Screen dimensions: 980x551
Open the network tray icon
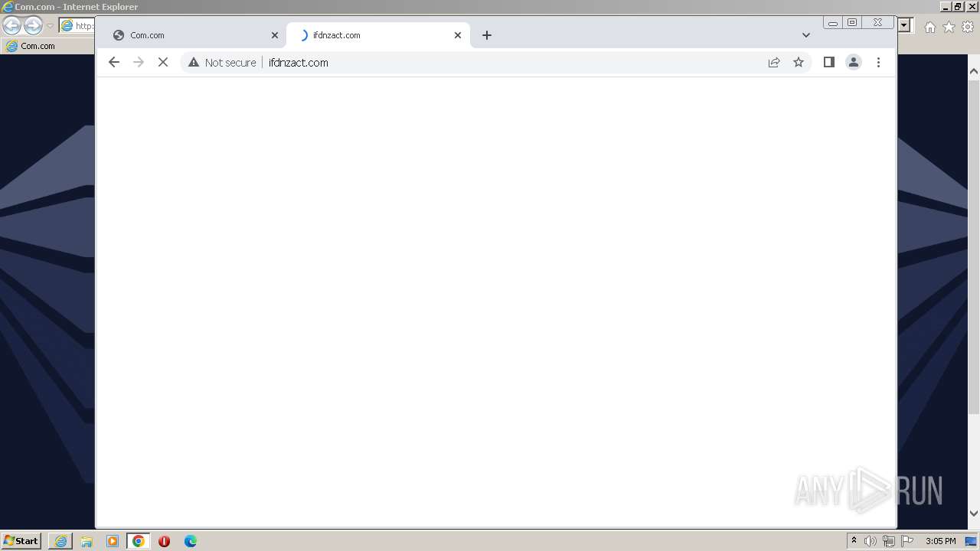[889, 541]
